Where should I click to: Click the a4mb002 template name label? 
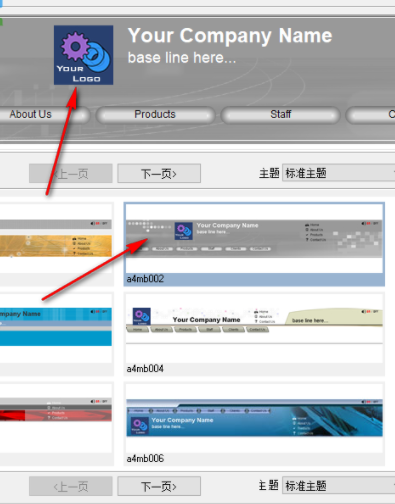coord(145,279)
